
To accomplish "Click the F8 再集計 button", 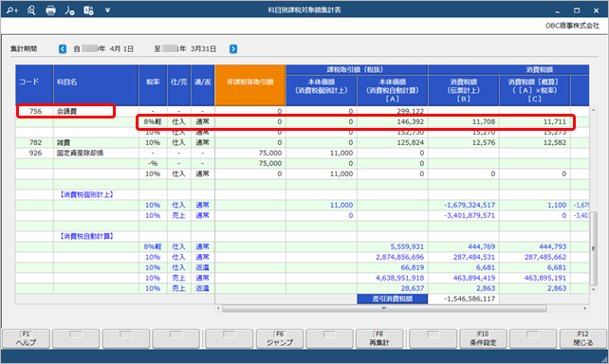I will click(379, 338).
